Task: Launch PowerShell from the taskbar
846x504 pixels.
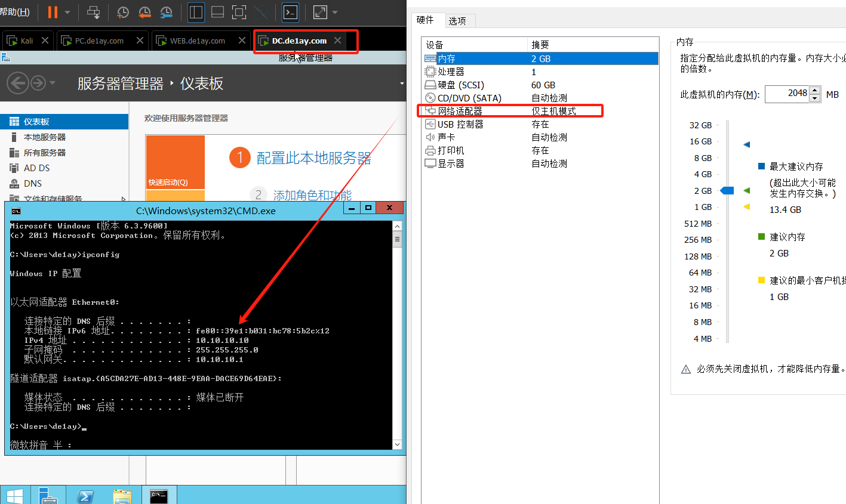Action: pos(85,495)
